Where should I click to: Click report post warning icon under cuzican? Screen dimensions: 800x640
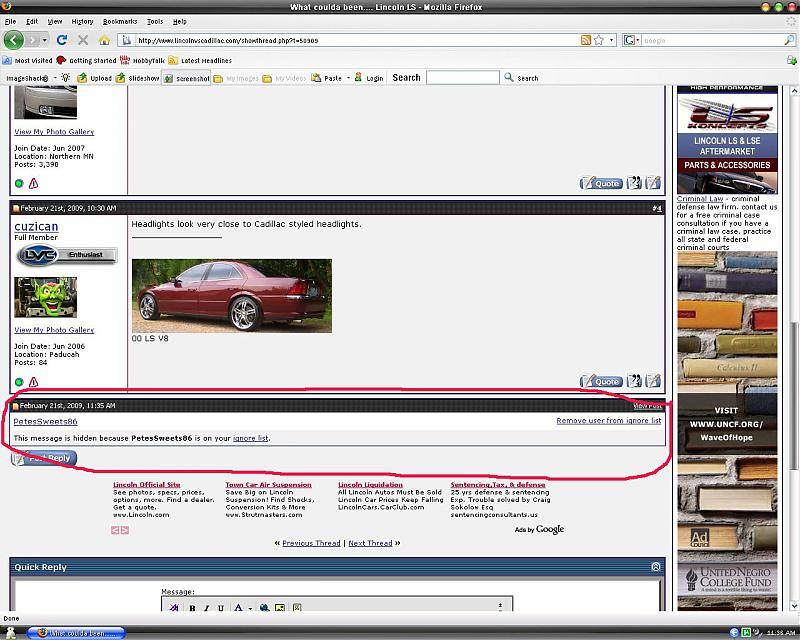33,382
